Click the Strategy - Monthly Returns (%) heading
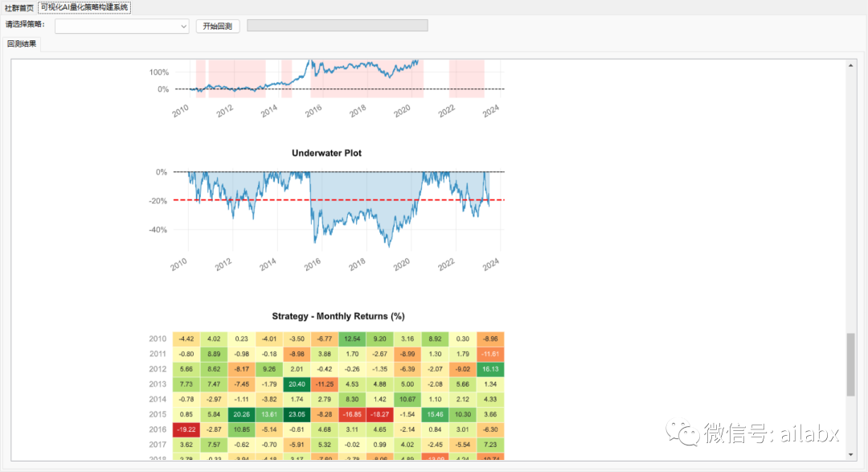The height and width of the screenshot is (472, 868). click(338, 316)
